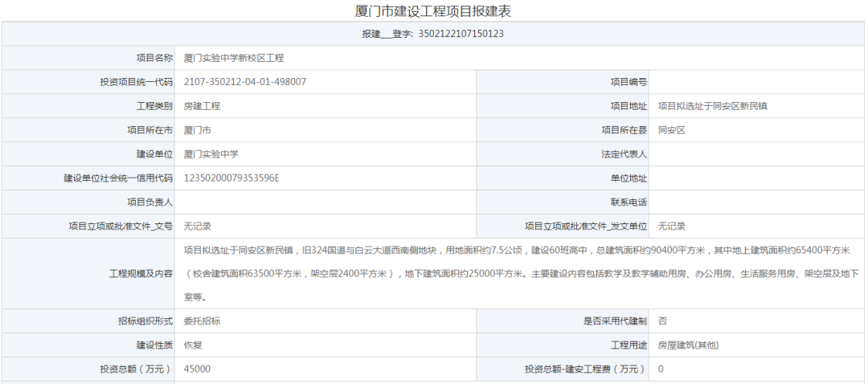Screen dimensions: 868x384
Task: Select investment value 45000
Action: 197,369
